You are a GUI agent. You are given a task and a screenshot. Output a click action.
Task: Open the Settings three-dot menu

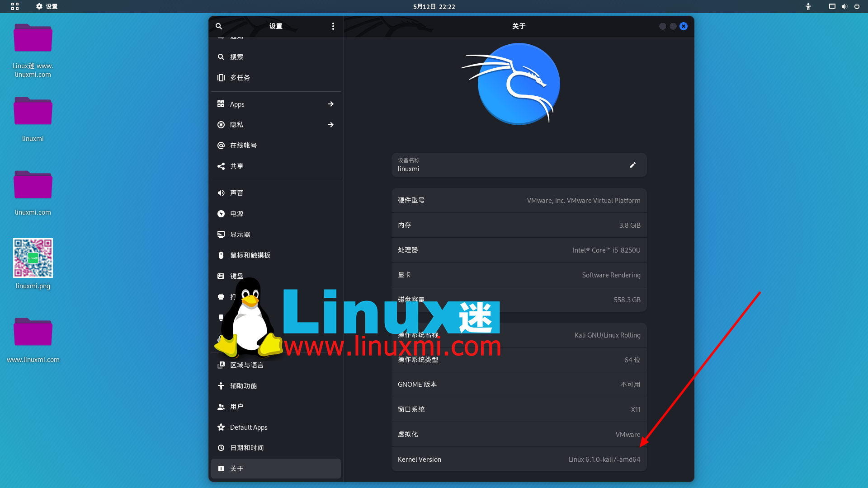(333, 26)
